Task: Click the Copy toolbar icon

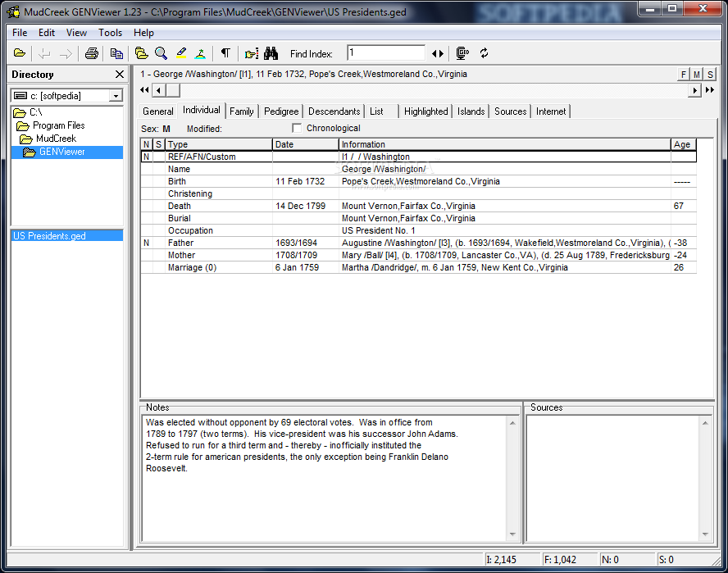Action: tap(116, 53)
